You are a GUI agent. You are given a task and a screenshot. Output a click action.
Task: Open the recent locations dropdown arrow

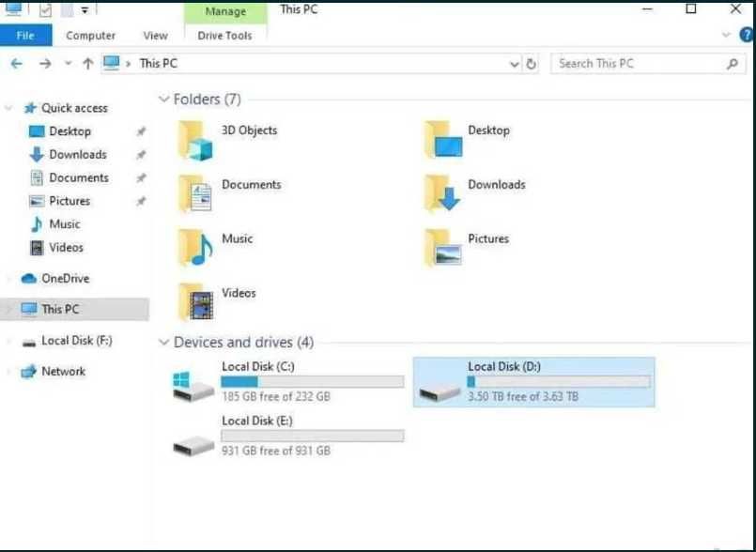69,63
